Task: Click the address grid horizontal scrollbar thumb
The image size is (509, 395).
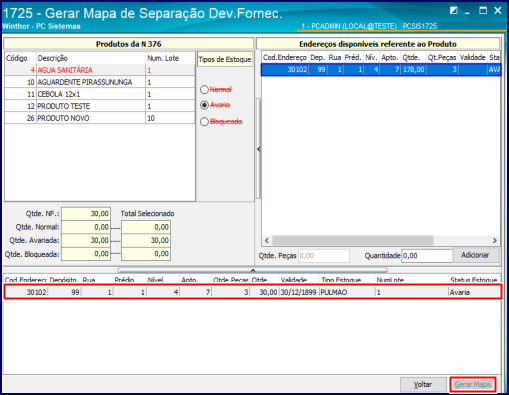Action: pyautogui.click(x=353, y=240)
